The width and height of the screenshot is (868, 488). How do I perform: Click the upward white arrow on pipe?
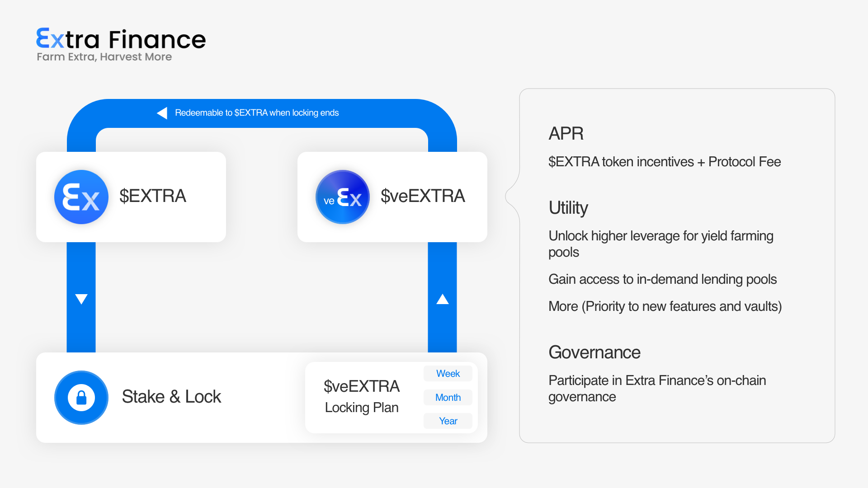[x=443, y=299]
